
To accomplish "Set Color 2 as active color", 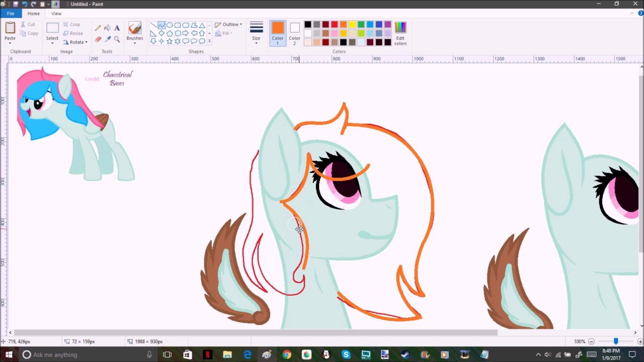I will [294, 33].
